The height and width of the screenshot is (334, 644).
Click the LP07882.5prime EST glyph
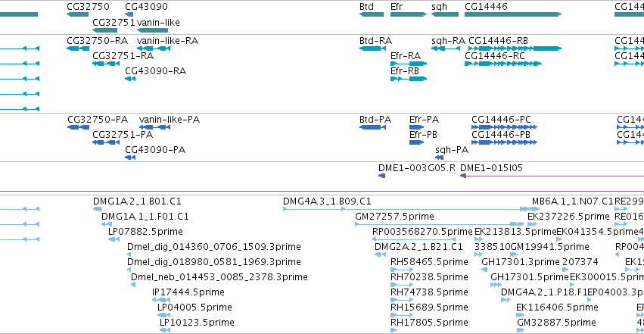114,239
